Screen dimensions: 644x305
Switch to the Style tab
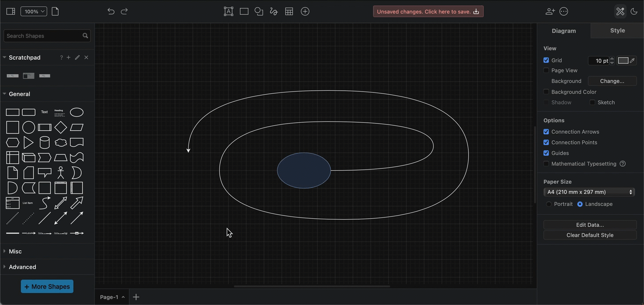click(617, 30)
